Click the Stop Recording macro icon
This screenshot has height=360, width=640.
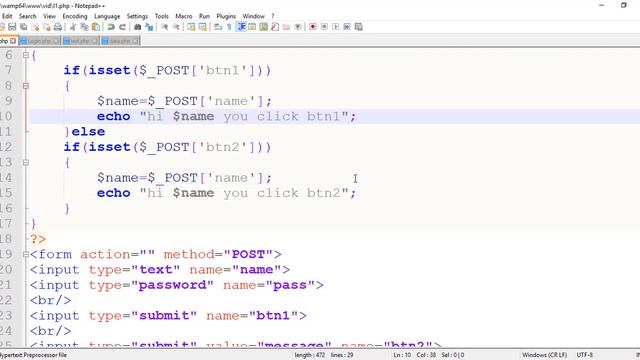(324, 27)
